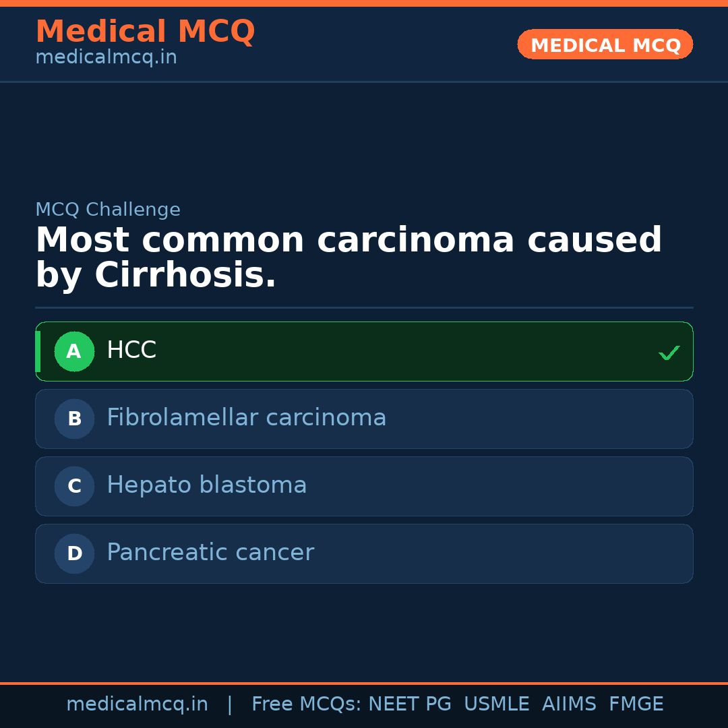This screenshot has height=728, width=728.
Task: Click the C letter circle icon
Action: [74, 486]
